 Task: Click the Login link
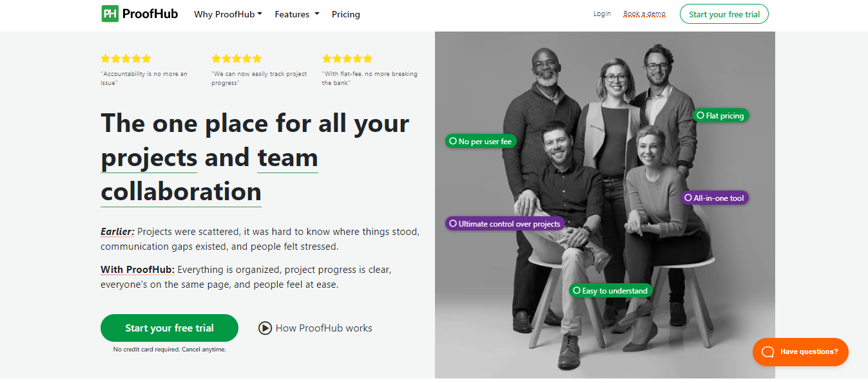pos(602,14)
